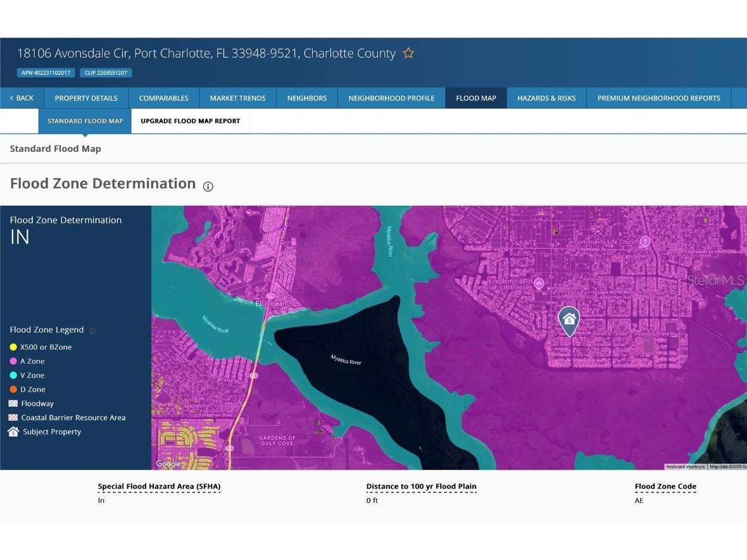Open the Market Trends tab
Screen dimensions: 747x560
point(237,98)
